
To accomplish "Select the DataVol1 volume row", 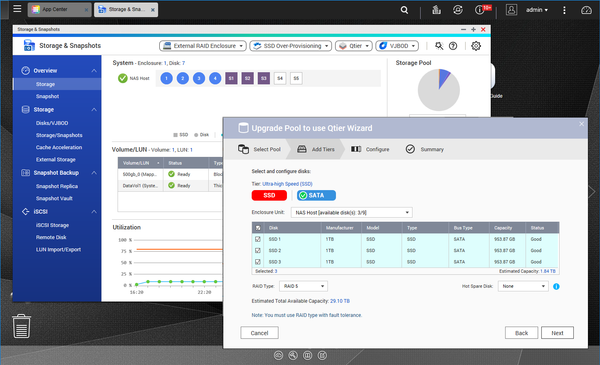I will click(170, 186).
